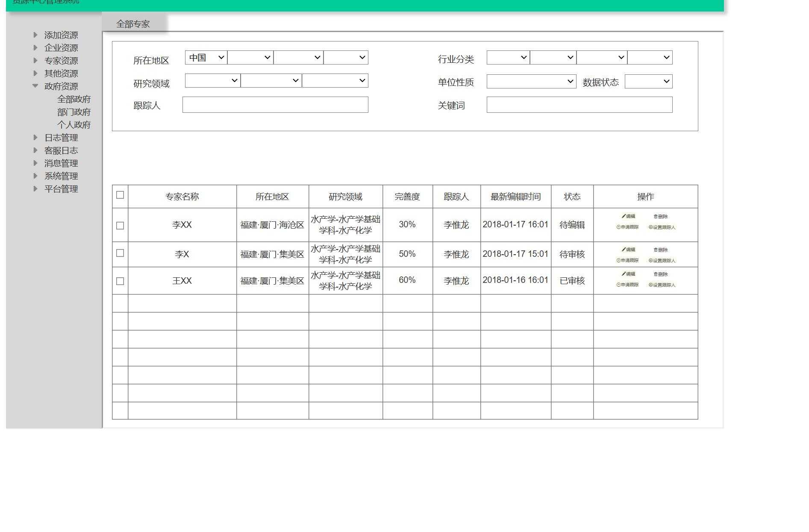Open the 单位性质 dropdown
Viewport: 809px width, 532px height.
tap(531, 81)
